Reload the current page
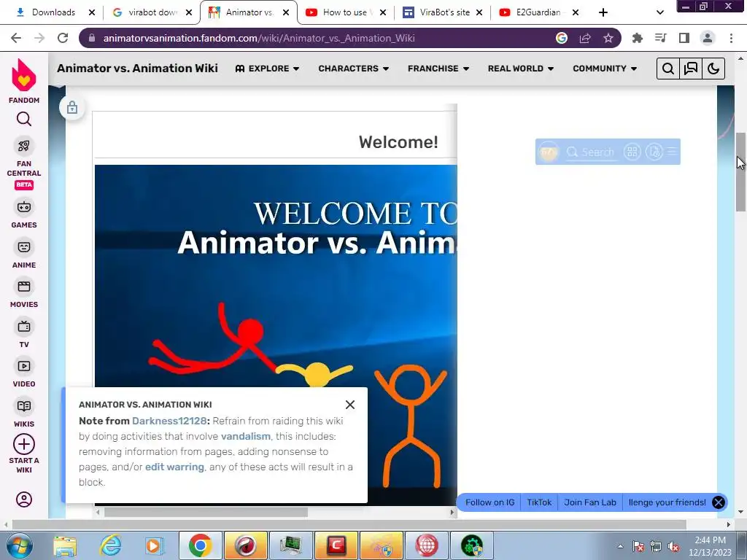747x560 pixels. click(x=63, y=38)
